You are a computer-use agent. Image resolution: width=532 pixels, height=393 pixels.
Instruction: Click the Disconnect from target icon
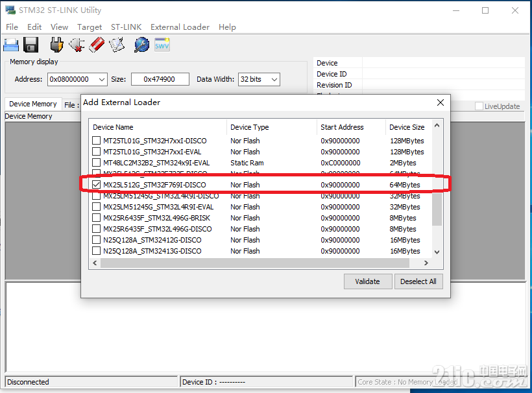pos(77,45)
